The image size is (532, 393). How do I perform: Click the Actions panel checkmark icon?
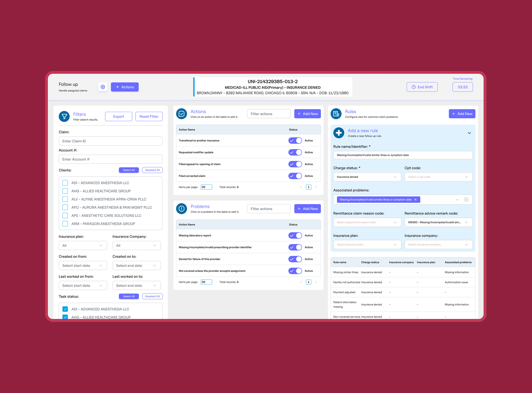182,114
